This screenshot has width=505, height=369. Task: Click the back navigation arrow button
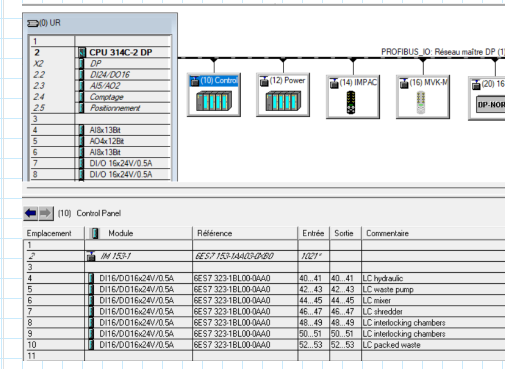coord(31,213)
